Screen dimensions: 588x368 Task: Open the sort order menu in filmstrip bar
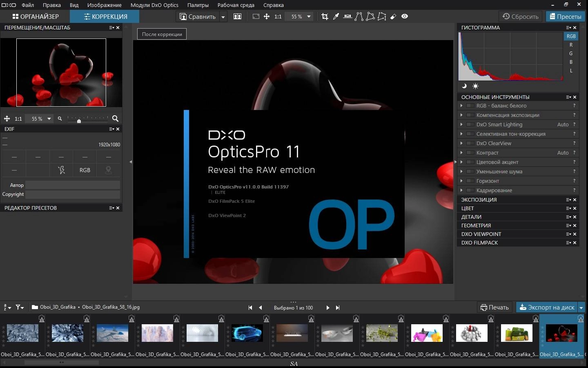click(x=7, y=307)
